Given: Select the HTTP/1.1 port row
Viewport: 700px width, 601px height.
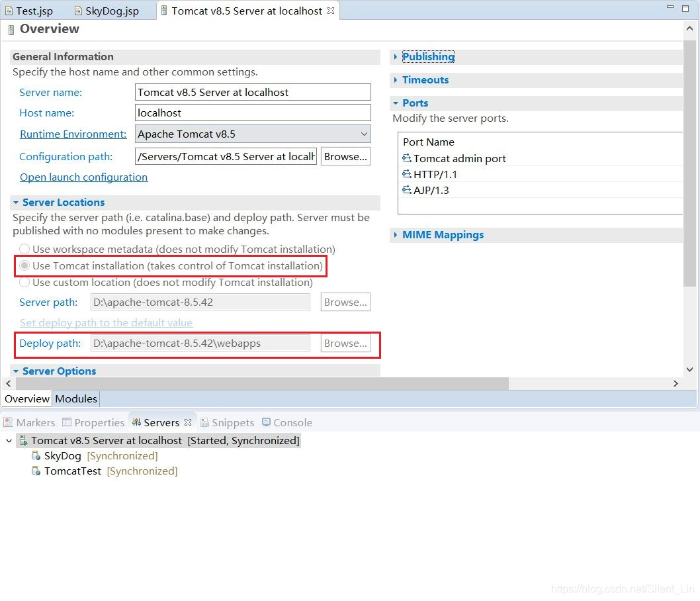Looking at the screenshot, I should pyautogui.click(x=541, y=174).
